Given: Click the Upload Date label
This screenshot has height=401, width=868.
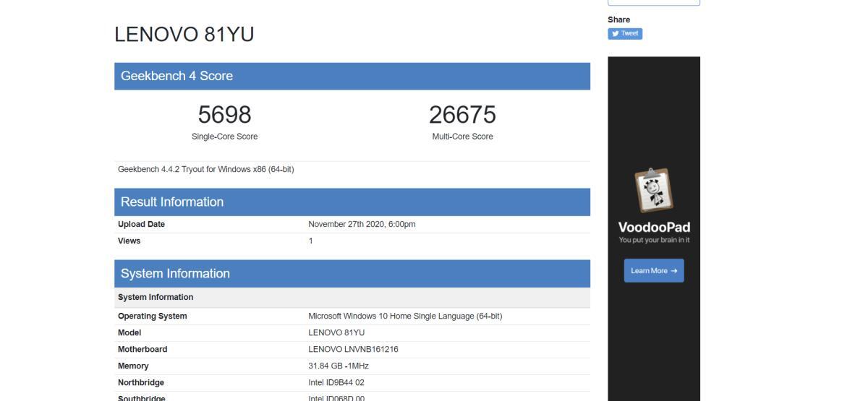Looking at the screenshot, I should point(141,224).
